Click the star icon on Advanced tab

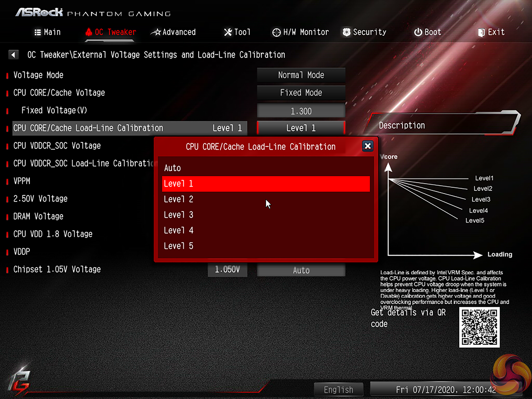click(x=156, y=32)
